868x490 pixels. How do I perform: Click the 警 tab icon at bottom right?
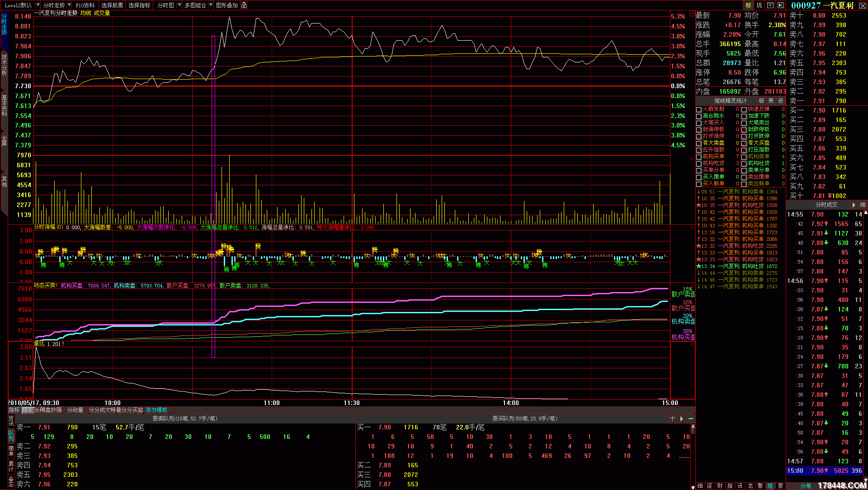tap(760, 486)
